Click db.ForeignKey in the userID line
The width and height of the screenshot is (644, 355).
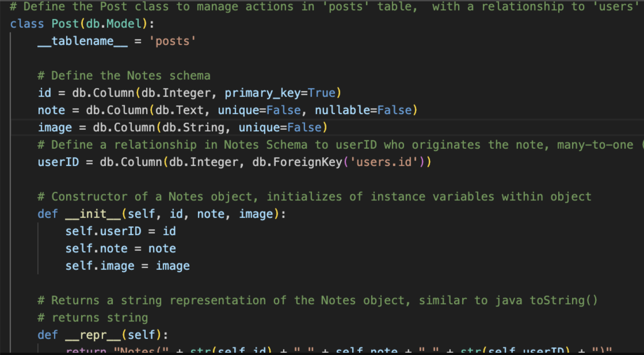point(297,162)
